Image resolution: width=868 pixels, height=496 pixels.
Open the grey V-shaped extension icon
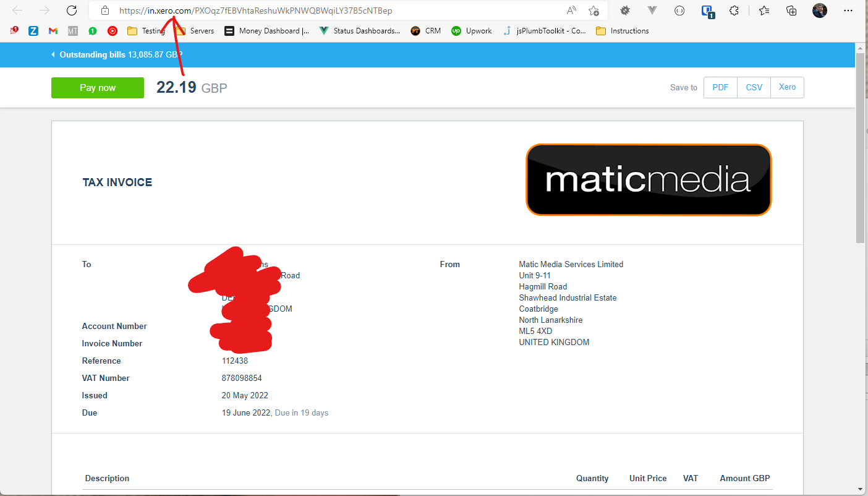pyautogui.click(x=652, y=11)
